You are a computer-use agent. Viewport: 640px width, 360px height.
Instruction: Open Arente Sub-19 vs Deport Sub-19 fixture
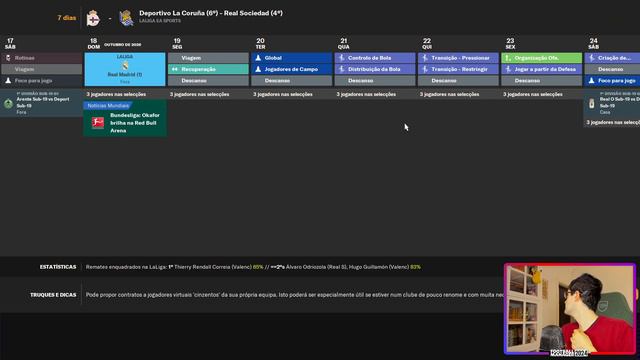[41, 103]
